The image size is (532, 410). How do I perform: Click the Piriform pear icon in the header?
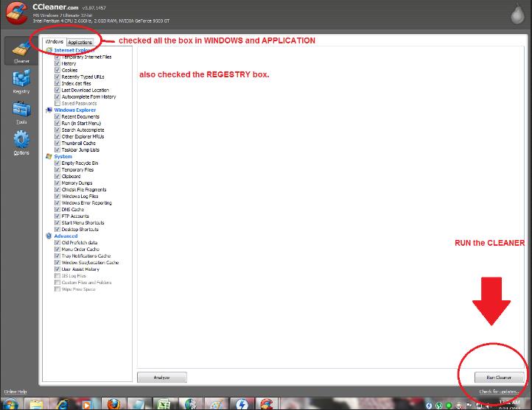pos(517,14)
